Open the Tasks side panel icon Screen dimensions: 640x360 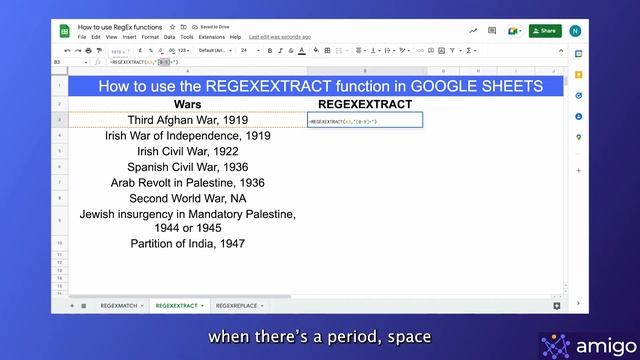coord(578,96)
